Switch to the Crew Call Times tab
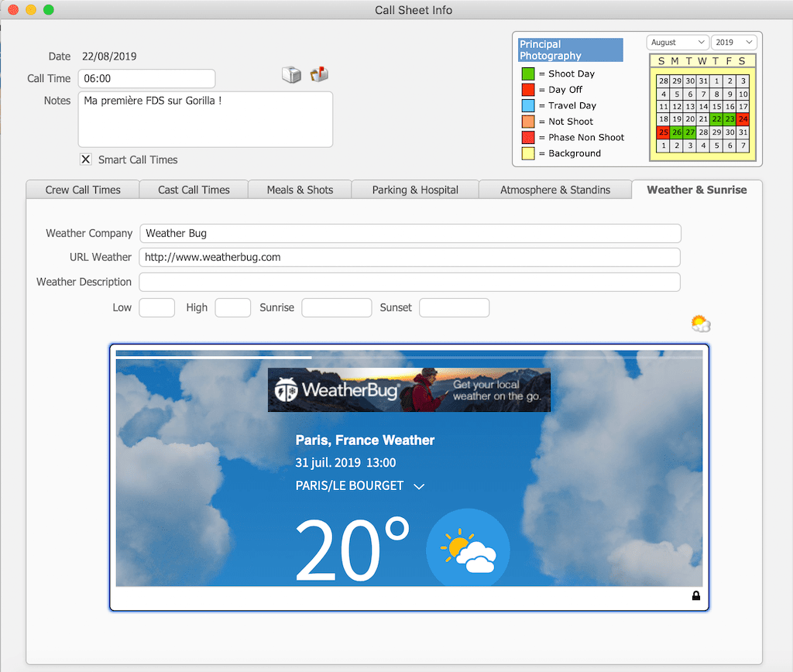 click(x=83, y=190)
